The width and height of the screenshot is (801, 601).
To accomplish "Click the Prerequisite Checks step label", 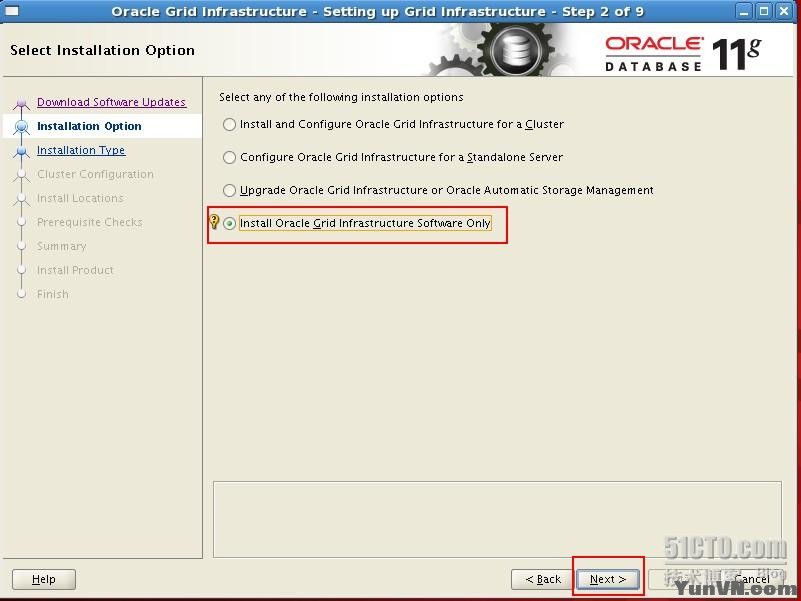I will tap(89, 222).
